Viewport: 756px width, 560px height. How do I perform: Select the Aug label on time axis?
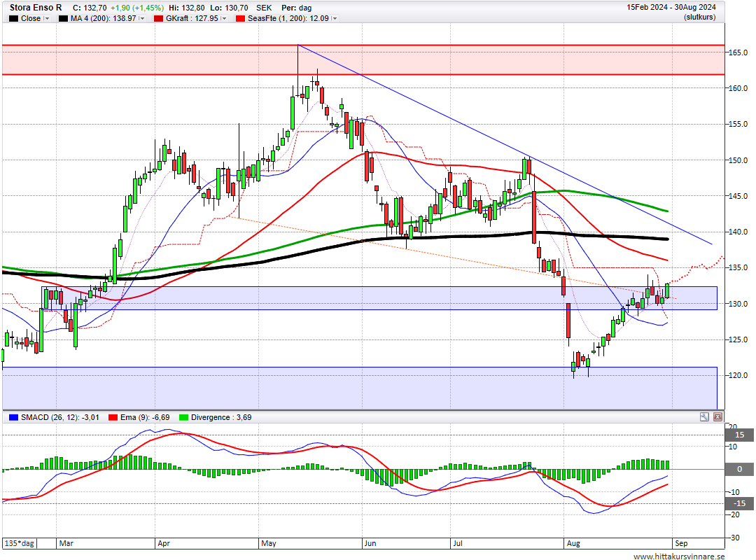click(573, 543)
